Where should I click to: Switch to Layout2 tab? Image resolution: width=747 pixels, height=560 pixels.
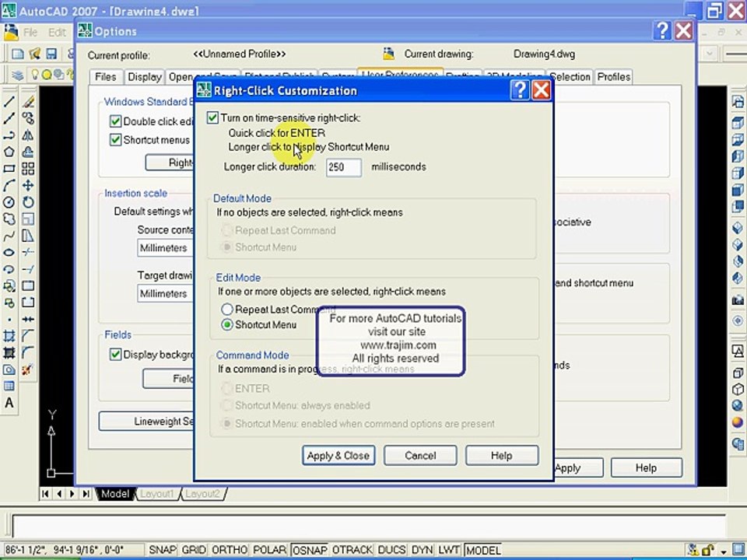tap(203, 494)
